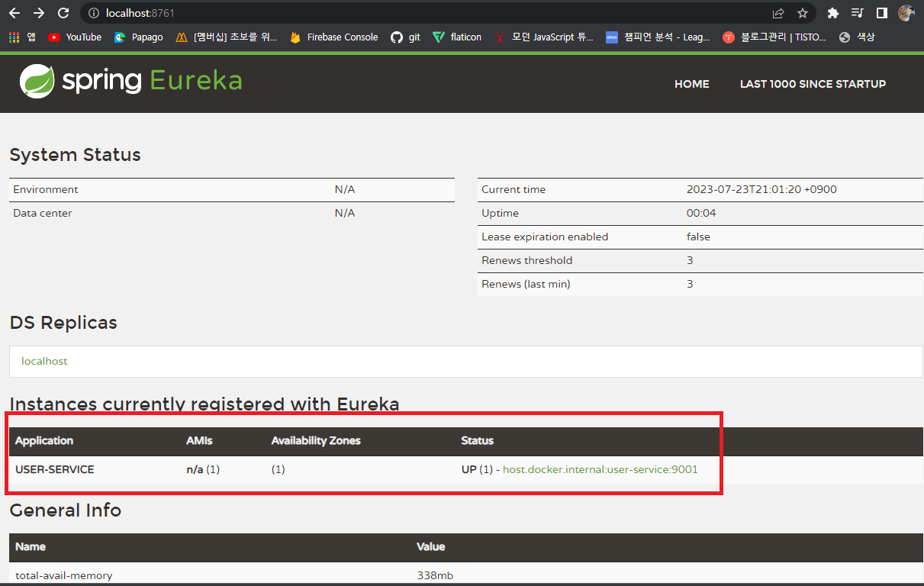The image size is (924, 586).
Task: Click the browser address bar
Action: (x=305, y=13)
